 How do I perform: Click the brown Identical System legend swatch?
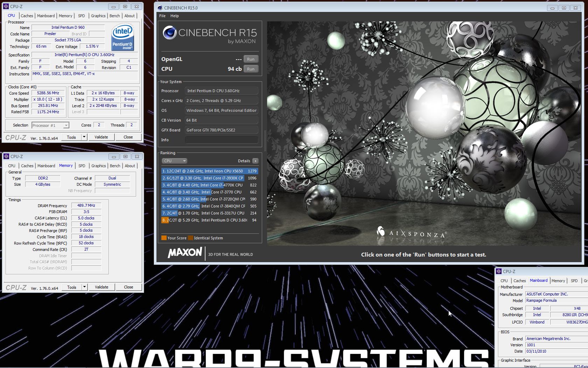tap(190, 238)
